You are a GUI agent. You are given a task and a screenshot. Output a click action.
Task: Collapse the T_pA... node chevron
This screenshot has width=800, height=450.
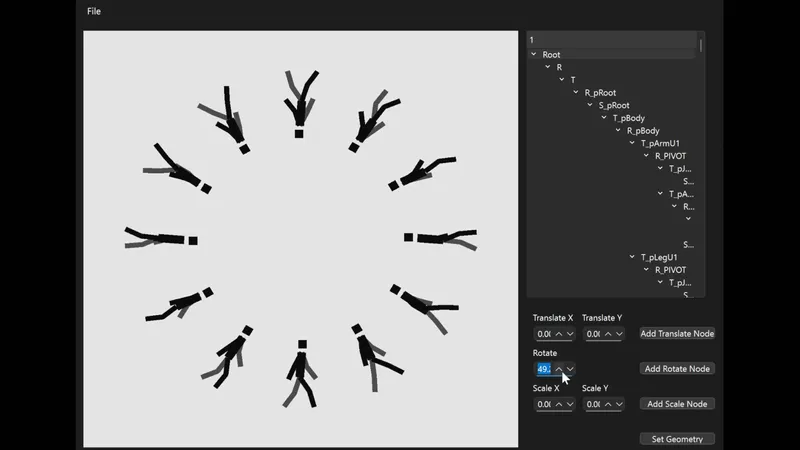pyautogui.click(x=660, y=194)
